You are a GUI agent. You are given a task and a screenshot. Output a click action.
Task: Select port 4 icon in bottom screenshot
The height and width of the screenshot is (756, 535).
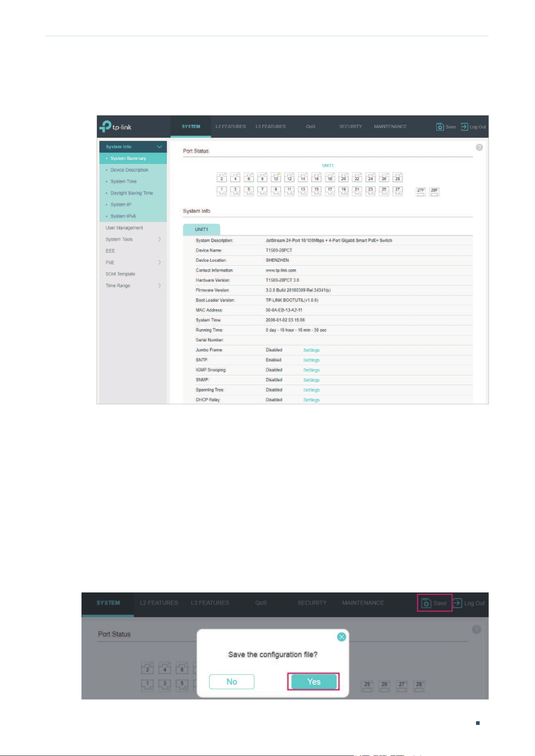[164, 668]
